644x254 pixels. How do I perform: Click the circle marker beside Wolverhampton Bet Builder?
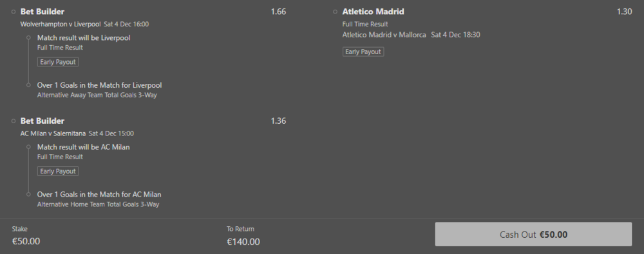point(14,12)
